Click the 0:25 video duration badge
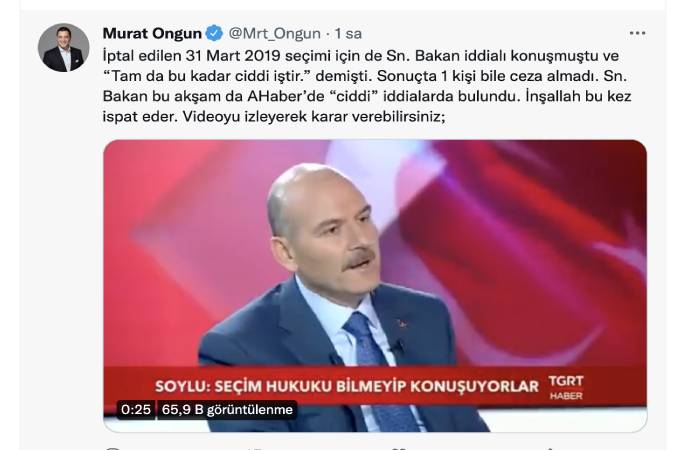The height and width of the screenshot is (450, 690). click(136, 410)
